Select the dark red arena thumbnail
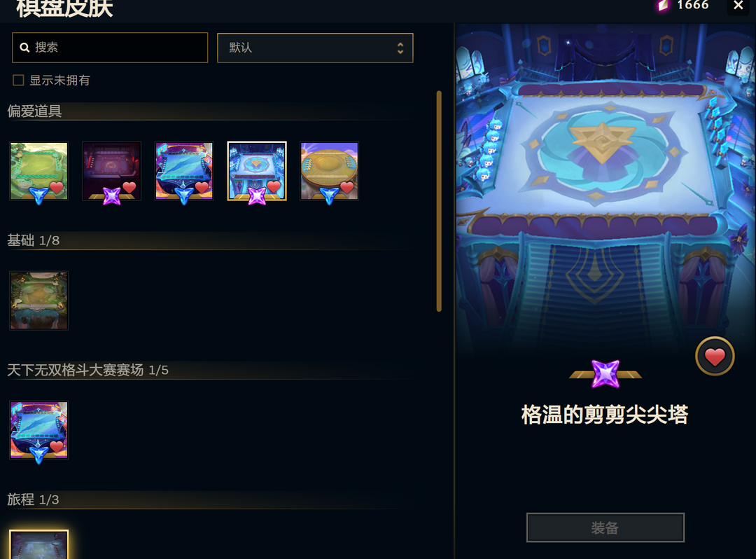 [111, 171]
